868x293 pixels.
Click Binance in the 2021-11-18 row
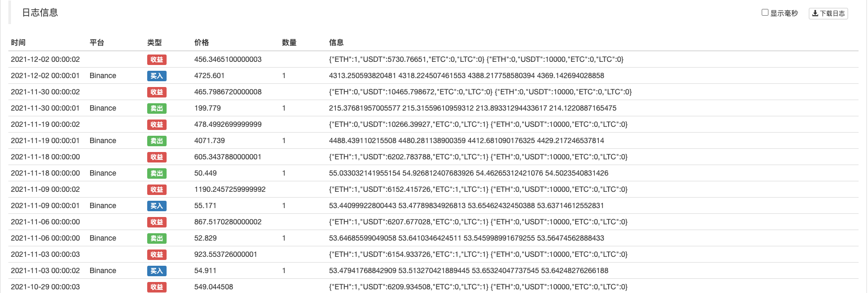(x=103, y=173)
